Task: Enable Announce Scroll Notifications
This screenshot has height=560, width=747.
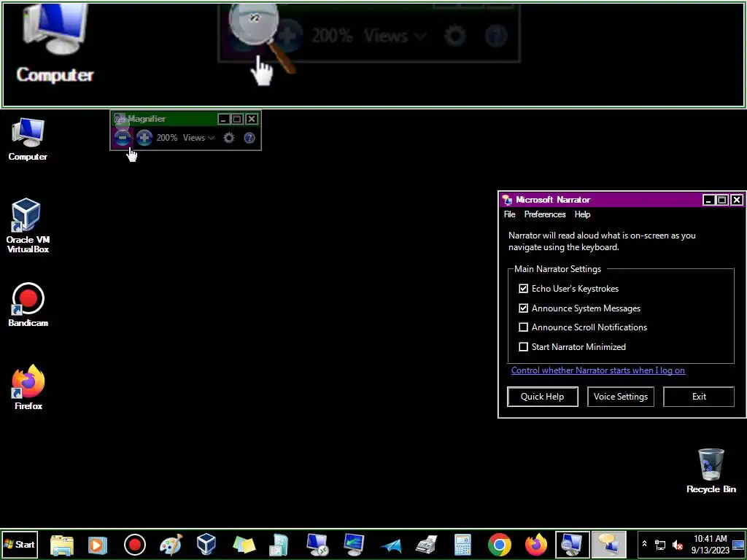Action: pos(524,327)
